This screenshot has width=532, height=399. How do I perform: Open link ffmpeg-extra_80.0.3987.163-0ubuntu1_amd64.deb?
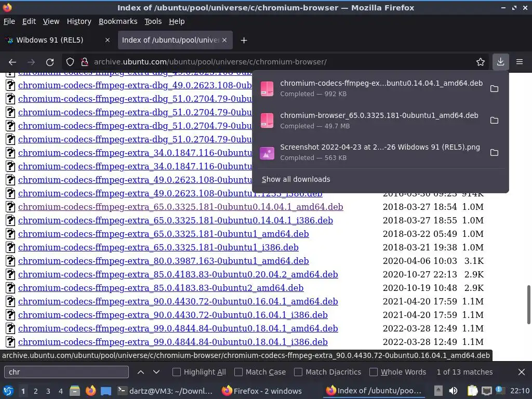[x=164, y=261]
